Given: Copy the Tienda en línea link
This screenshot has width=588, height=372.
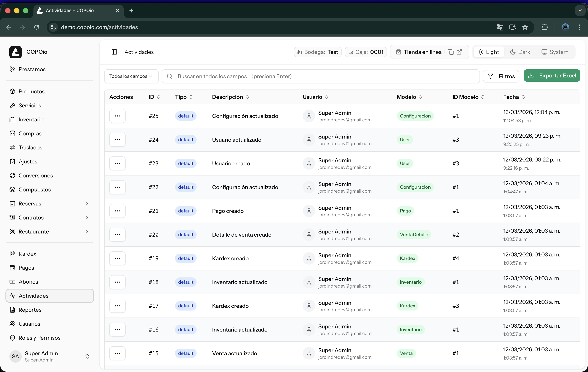Looking at the screenshot, I should (451, 52).
